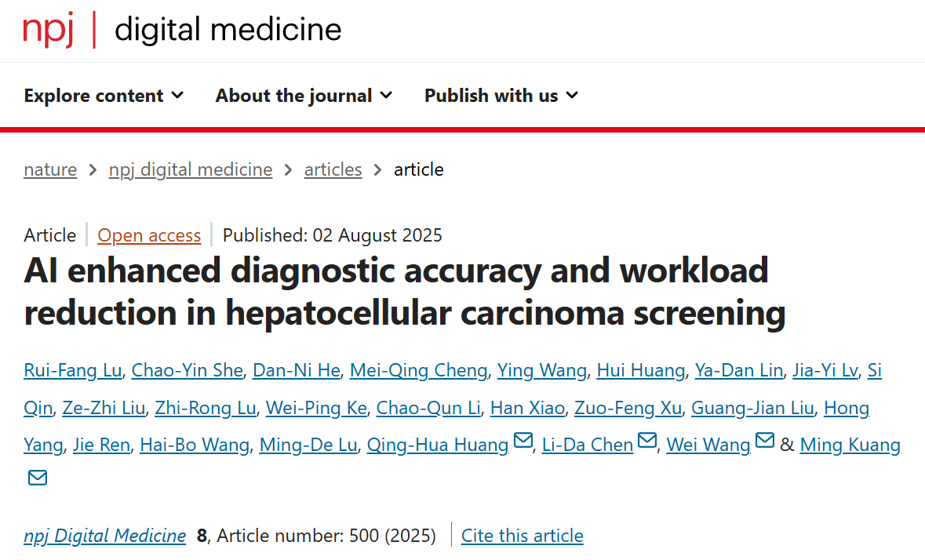Click the npj Digital Medicine journal link

click(x=105, y=536)
